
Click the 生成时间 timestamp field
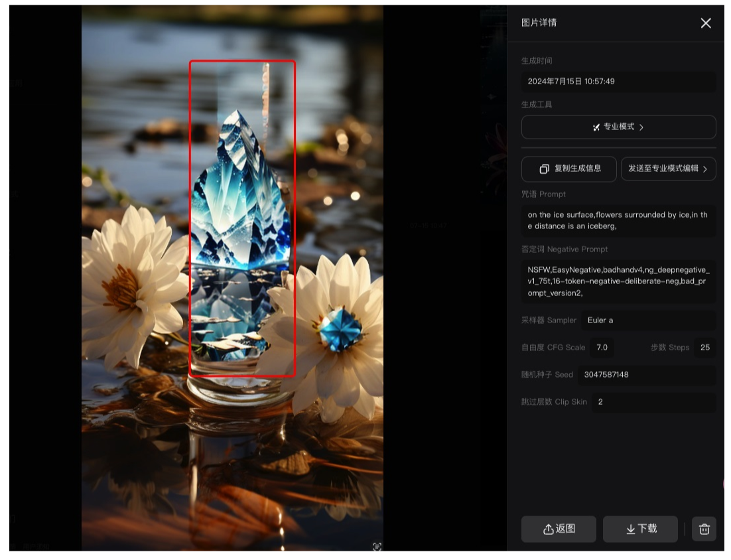[618, 82]
